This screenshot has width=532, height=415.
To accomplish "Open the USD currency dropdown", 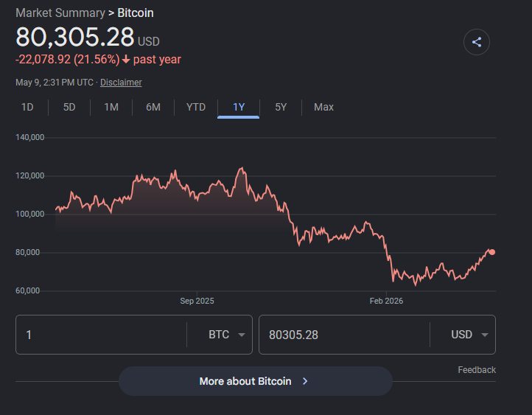I will [469, 335].
